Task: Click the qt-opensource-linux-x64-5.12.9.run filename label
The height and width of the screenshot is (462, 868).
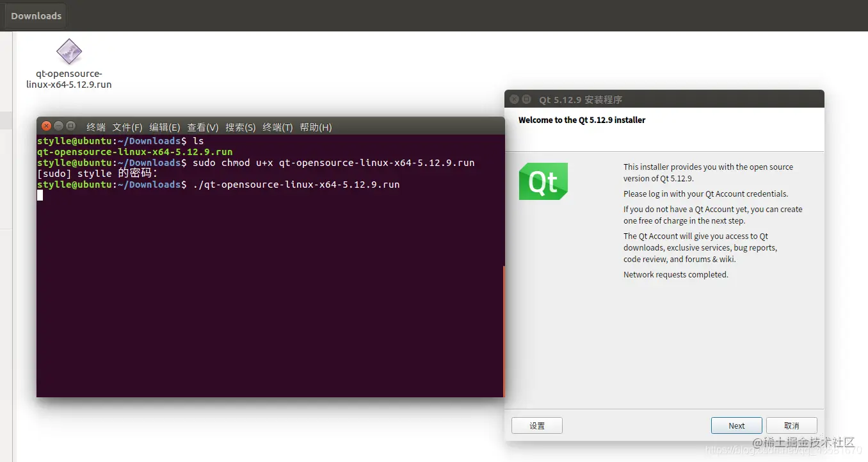Action: point(69,79)
